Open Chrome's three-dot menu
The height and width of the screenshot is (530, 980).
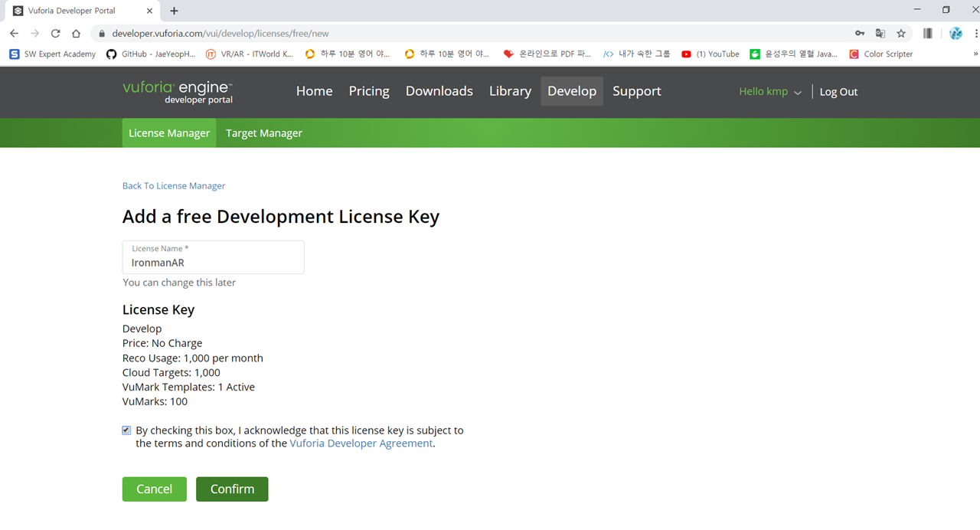coord(976,34)
